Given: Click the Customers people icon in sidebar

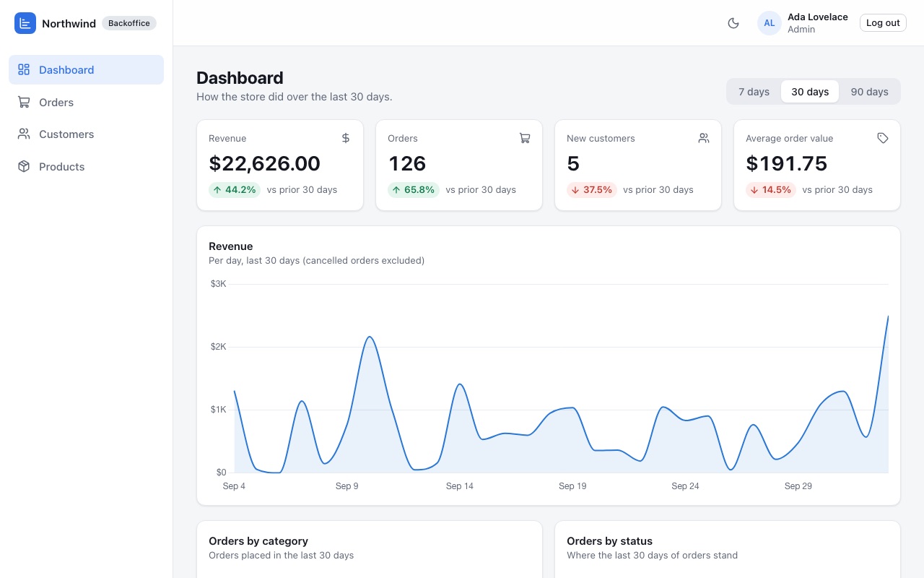Looking at the screenshot, I should (x=24, y=134).
